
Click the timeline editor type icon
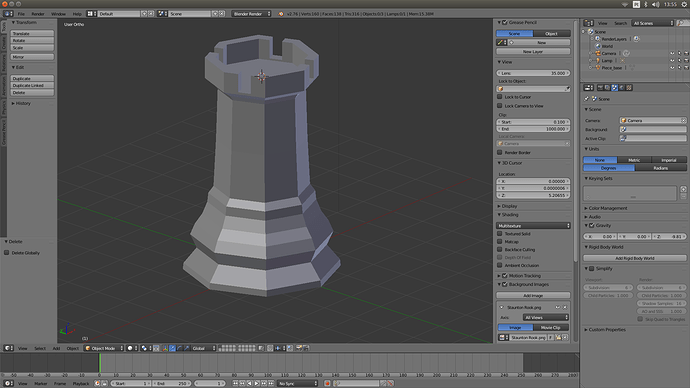tap(8, 383)
